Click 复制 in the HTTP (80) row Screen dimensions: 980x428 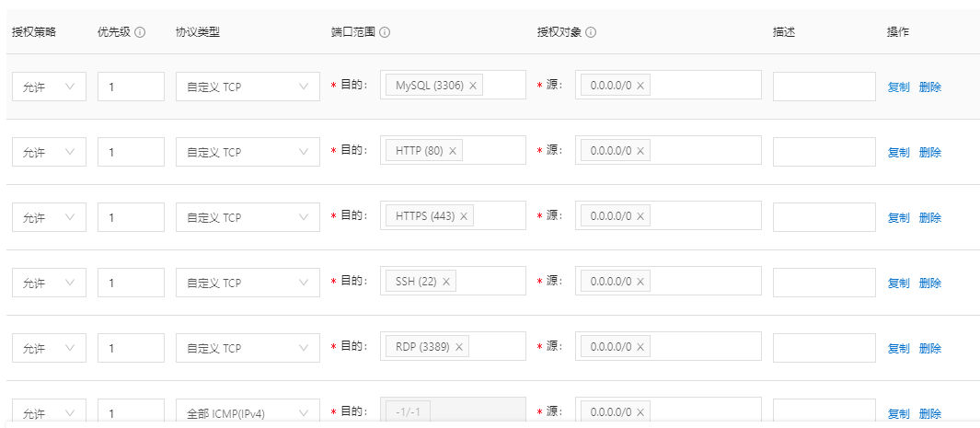click(x=899, y=153)
